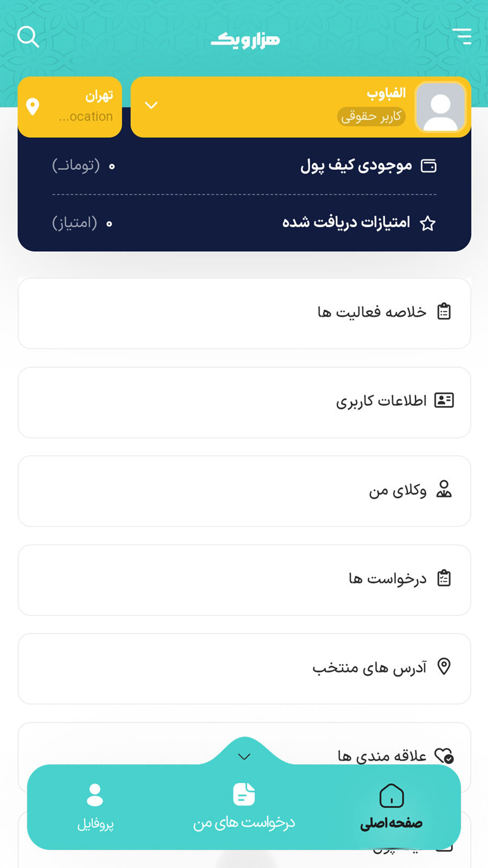The width and height of the screenshot is (488, 868).
Task: Open اطلاعات کاربری menu item
Action: (244, 402)
